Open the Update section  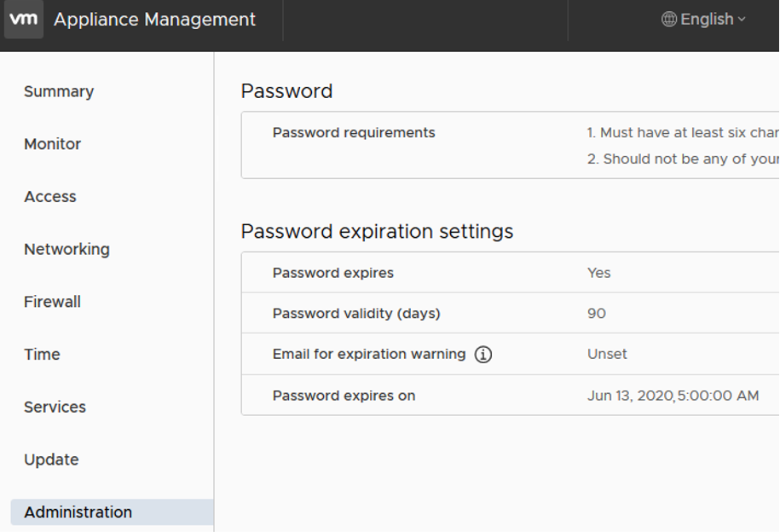tap(49, 460)
